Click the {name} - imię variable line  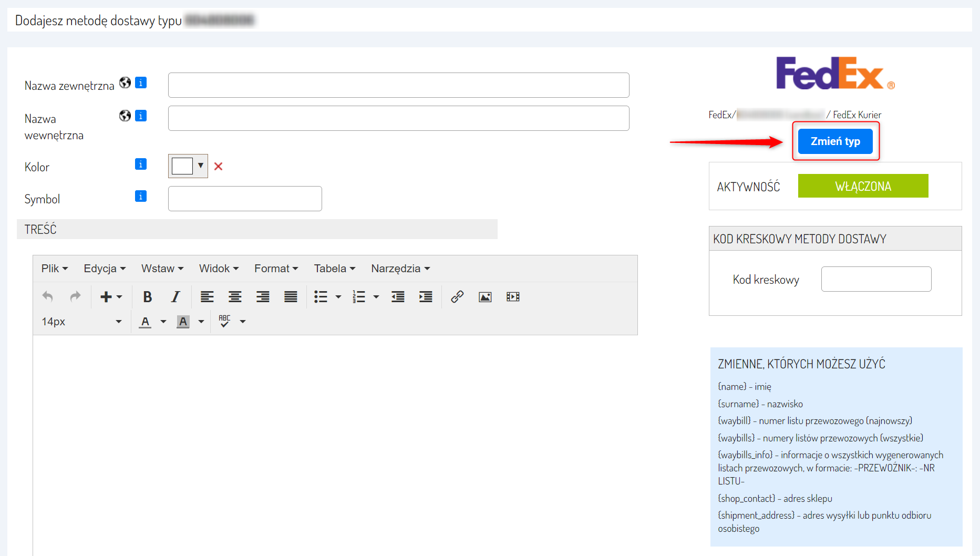click(x=745, y=387)
